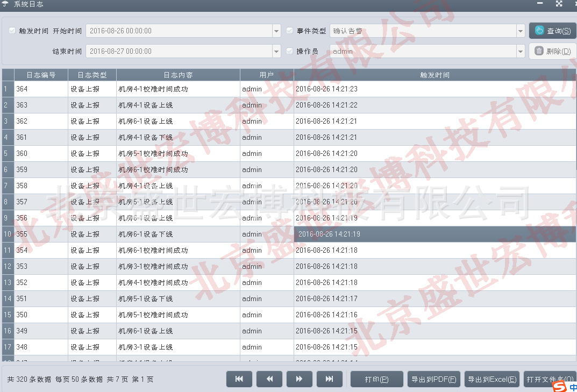Export logs with 导出到PDF(F) button
Image resolution: width=577 pixels, height=392 pixels.
coord(434,379)
